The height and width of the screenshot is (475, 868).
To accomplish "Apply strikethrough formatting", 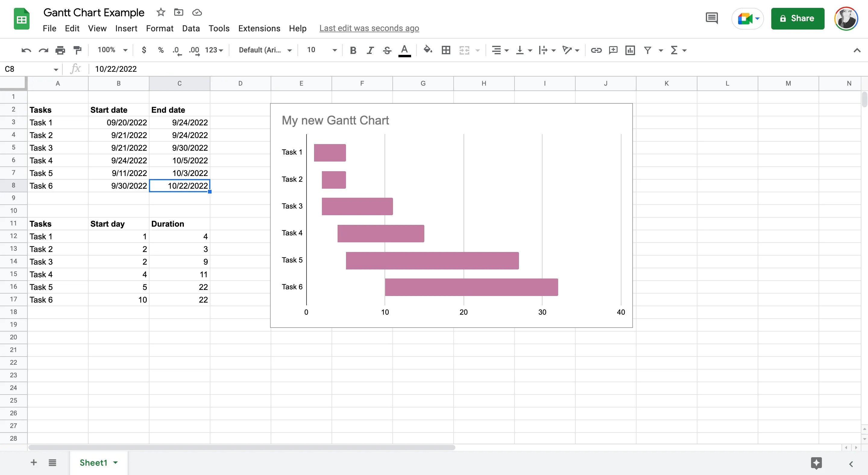I will [387, 50].
